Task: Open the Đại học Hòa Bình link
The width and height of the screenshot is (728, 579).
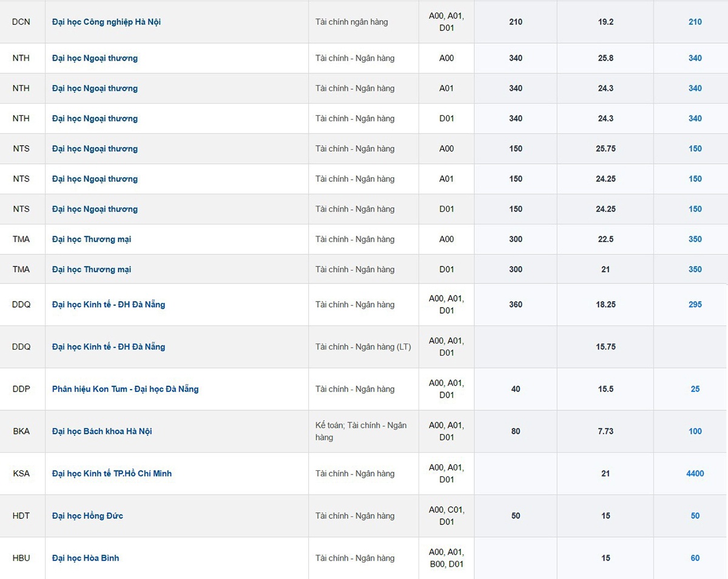Action: 86,558
